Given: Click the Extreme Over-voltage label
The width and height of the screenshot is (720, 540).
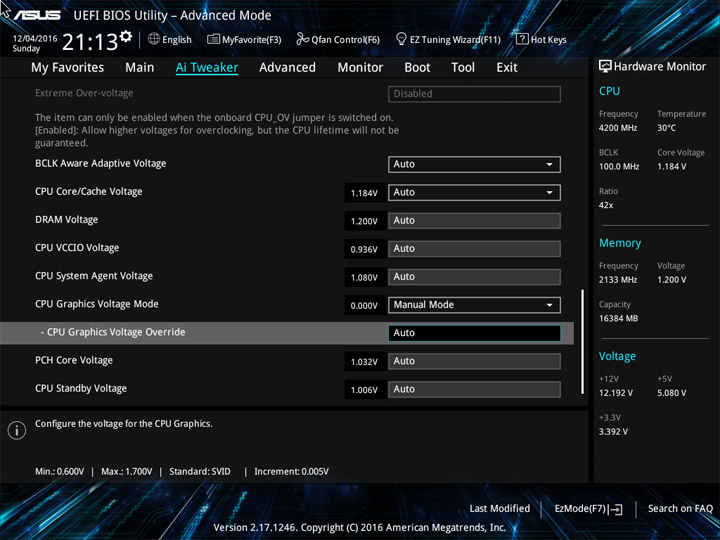Looking at the screenshot, I should [84, 93].
